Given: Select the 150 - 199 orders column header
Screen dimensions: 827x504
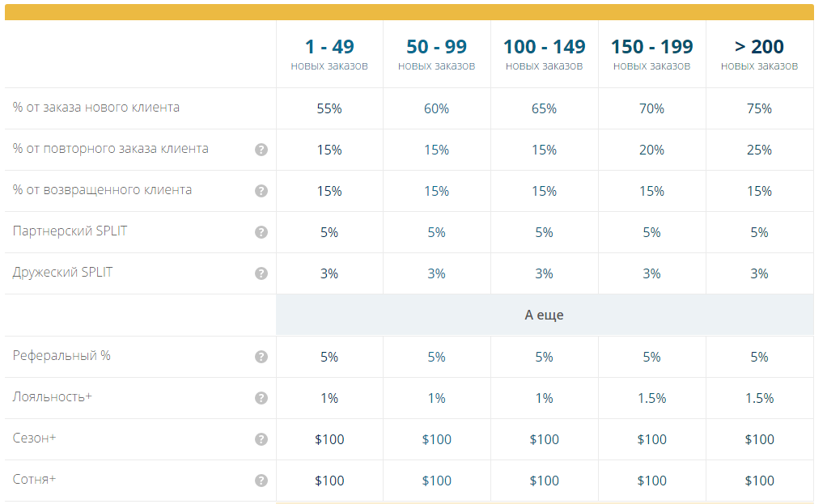Looking at the screenshot, I should pos(651,53).
